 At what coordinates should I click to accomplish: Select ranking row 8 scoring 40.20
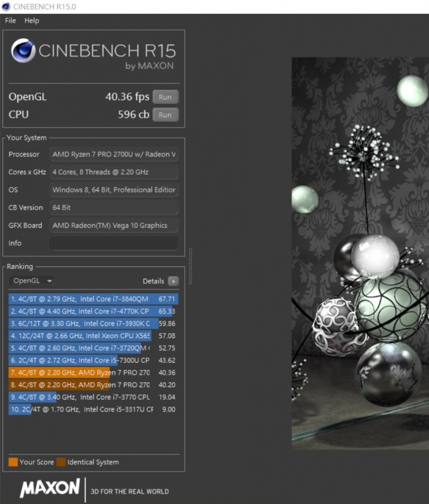(x=93, y=385)
